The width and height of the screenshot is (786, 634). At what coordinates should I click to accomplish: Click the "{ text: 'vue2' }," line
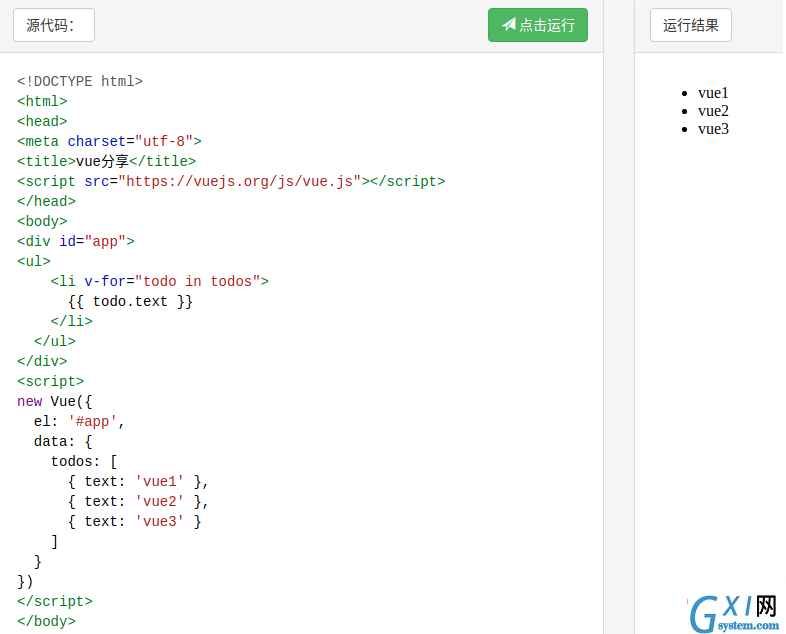tap(138, 502)
